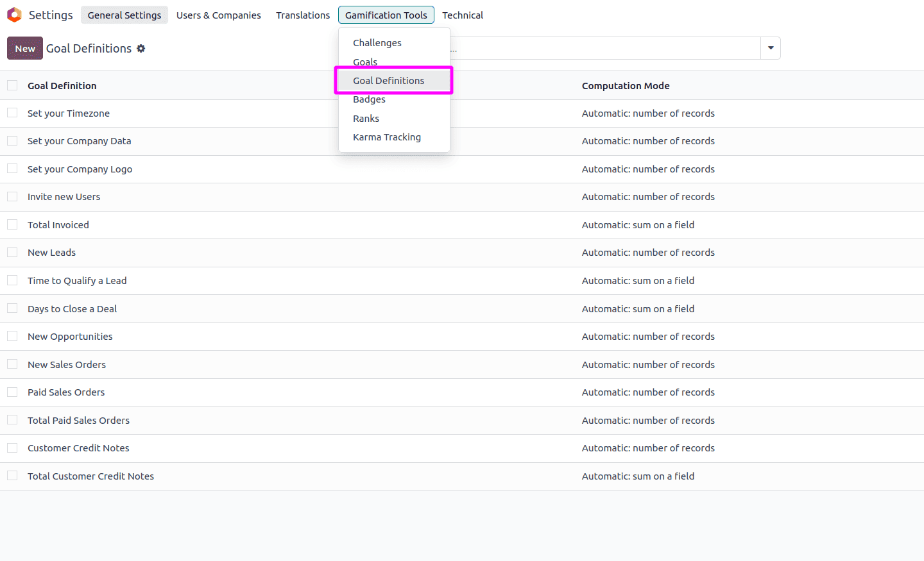Select Badges from the menu
924x561 pixels.
click(x=369, y=99)
